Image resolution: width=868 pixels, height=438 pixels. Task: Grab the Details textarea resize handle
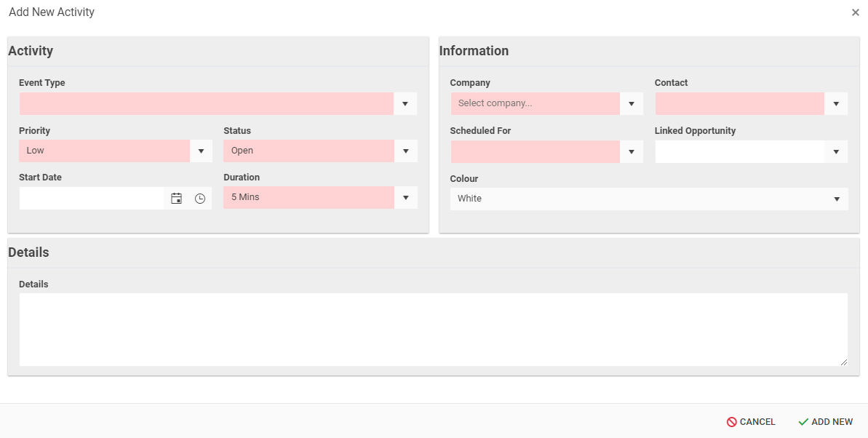pyautogui.click(x=844, y=362)
